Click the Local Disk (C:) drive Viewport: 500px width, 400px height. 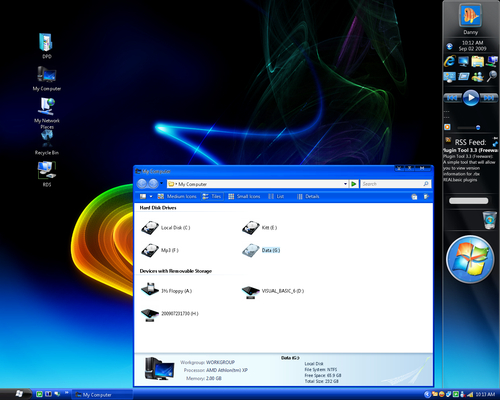pos(166,228)
